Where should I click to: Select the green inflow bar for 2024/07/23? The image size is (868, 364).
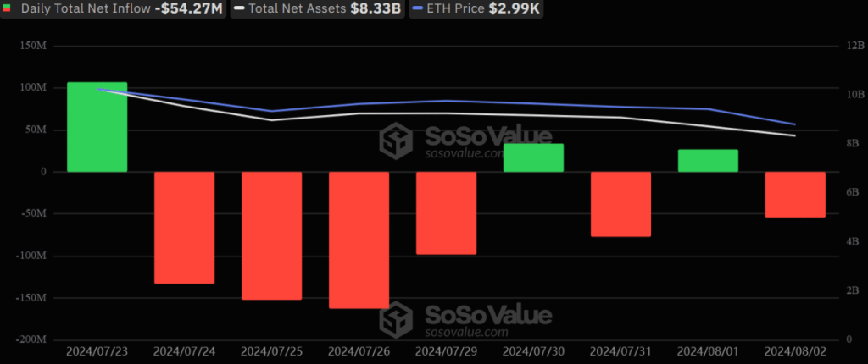click(x=97, y=127)
